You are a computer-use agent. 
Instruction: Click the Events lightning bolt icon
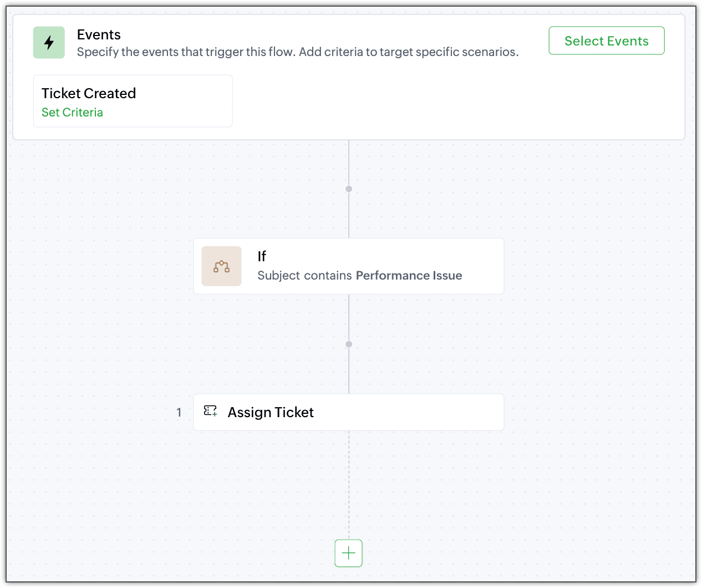[49, 43]
